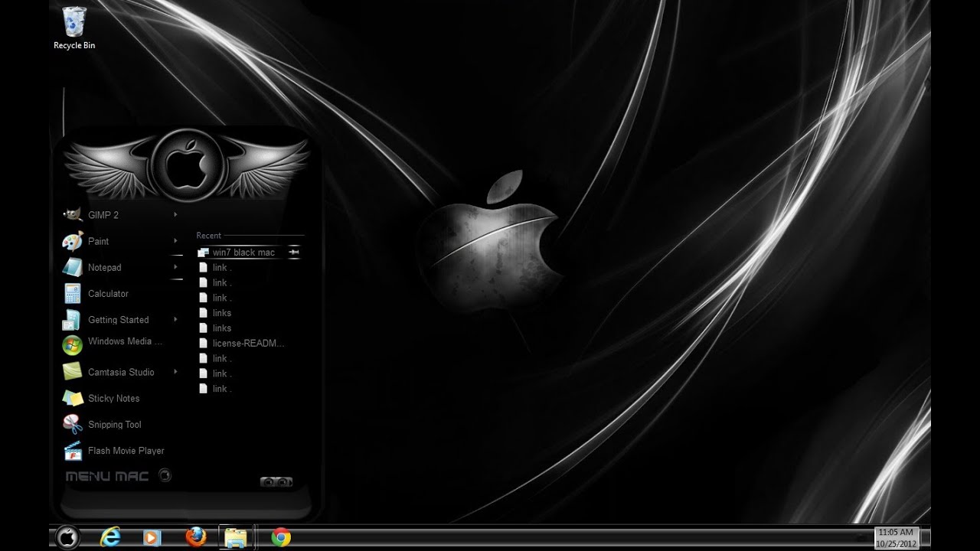The image size is (980, 551).
Task: Open Camtasia Studio from the start menu
Action: coord(121,372)
